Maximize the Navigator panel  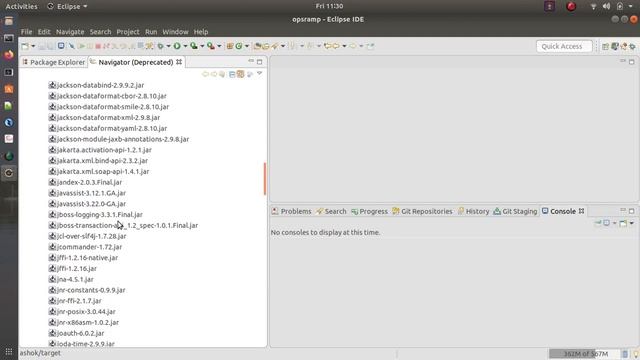260,62
